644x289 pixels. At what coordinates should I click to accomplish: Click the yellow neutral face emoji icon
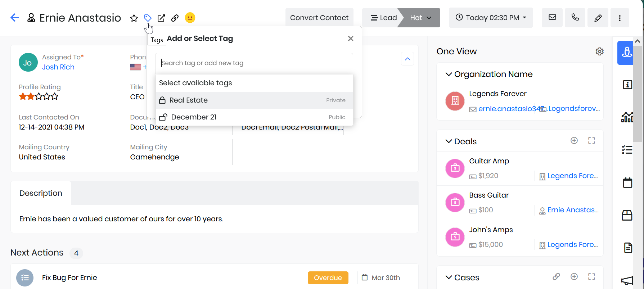(190, 18)
